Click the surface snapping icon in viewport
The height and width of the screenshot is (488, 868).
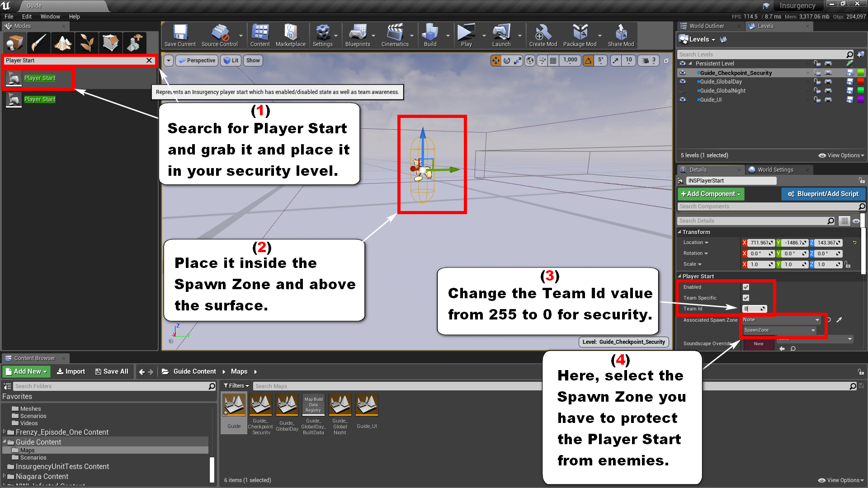[542, 61]
